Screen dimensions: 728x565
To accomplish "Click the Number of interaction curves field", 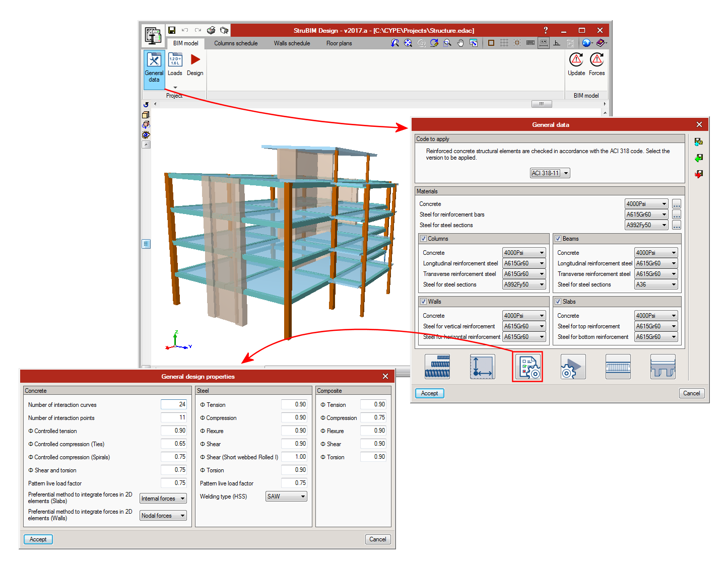I will (174, 404).
